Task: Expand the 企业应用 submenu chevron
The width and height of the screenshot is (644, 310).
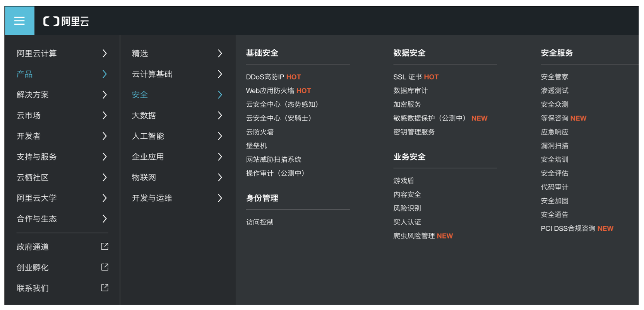Action: [220, 157]
